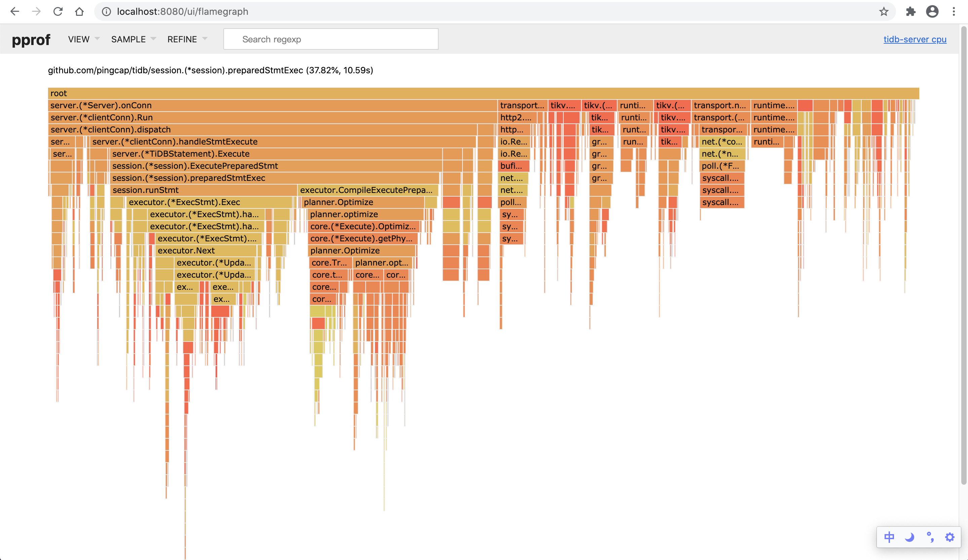Open the VIEW dropdown menu
968x560 pixels.
[84, 39]
